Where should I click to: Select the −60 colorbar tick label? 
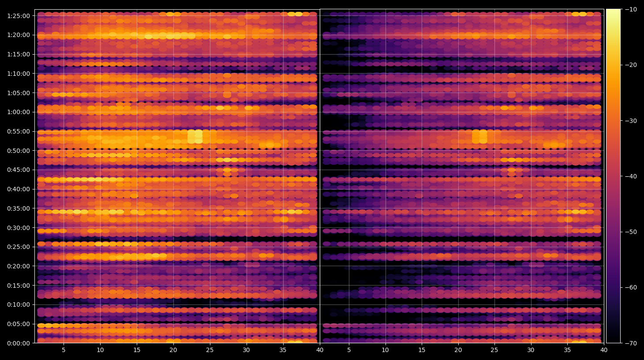[x=631, y=287]
